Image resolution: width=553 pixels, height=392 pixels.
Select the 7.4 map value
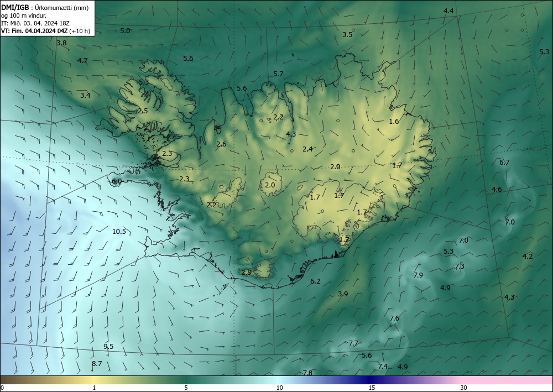(x=383, y=366)
